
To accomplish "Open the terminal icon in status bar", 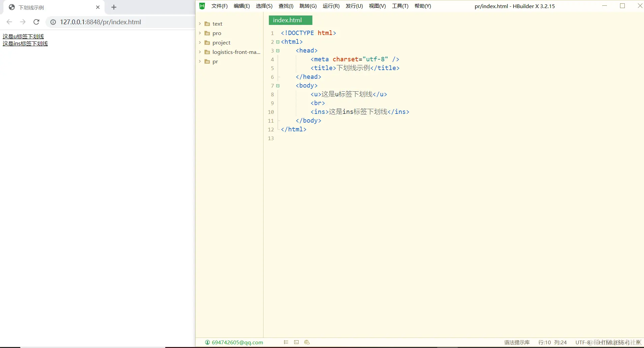I will click(296, 342).
